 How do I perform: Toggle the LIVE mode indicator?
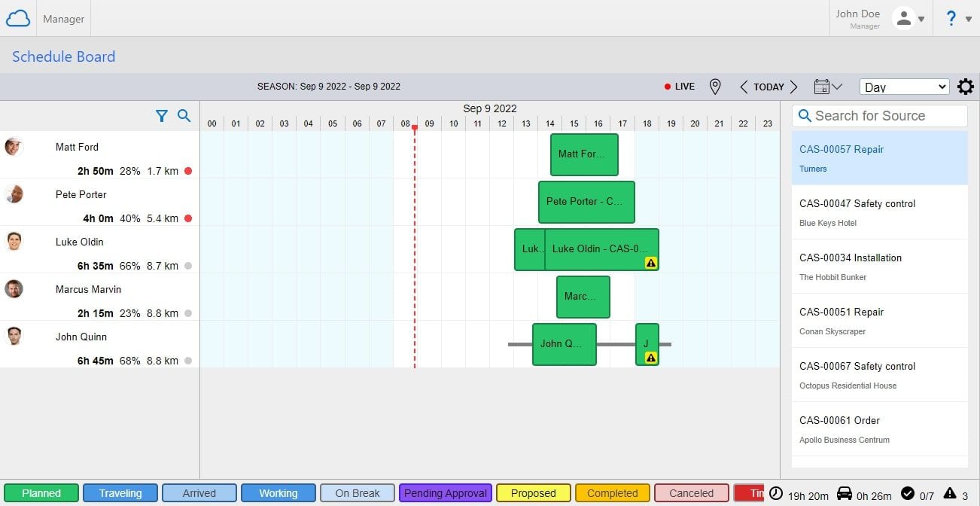[680, 87]
